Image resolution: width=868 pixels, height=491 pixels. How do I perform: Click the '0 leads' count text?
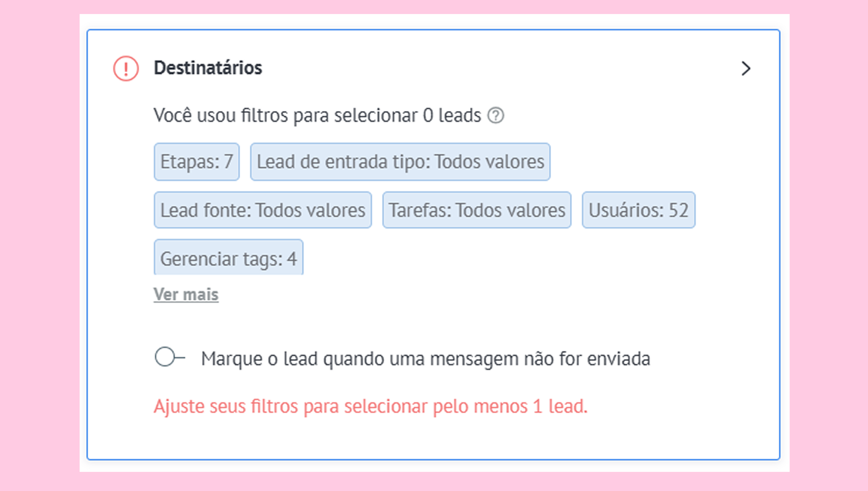pos(452,116)
